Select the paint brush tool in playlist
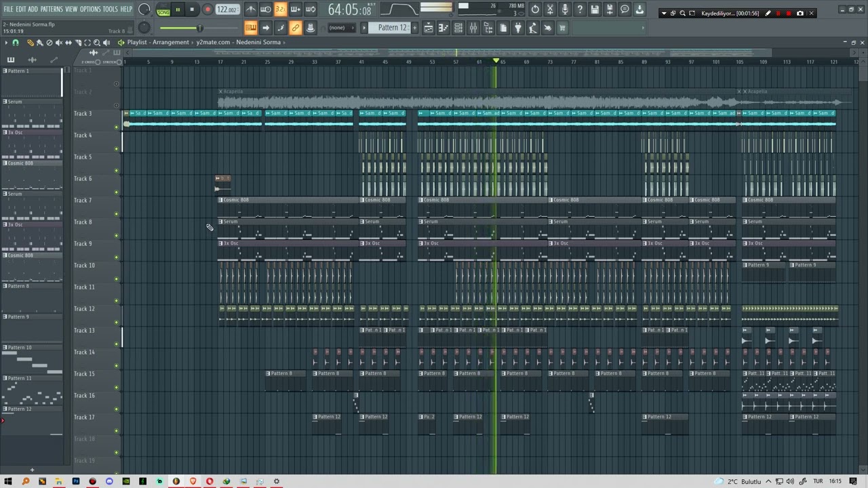Screen dimensions: 868x488 [x=39, y=43]
